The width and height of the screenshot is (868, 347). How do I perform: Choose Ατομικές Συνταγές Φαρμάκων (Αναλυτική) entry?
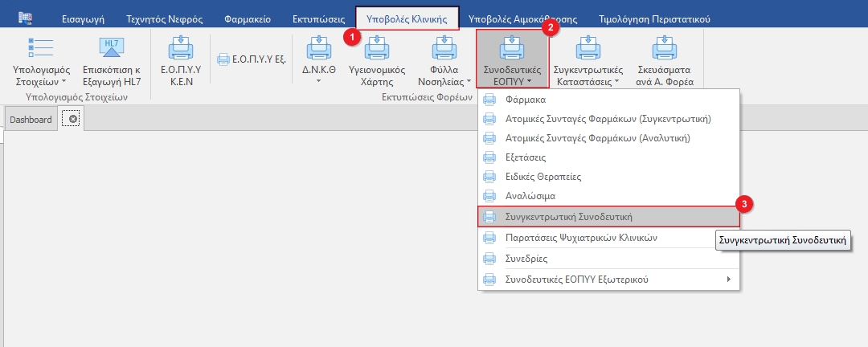(x=598, y=138)
